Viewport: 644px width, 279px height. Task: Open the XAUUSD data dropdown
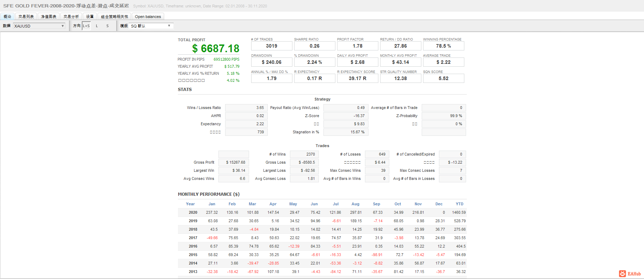click(39, 26)
